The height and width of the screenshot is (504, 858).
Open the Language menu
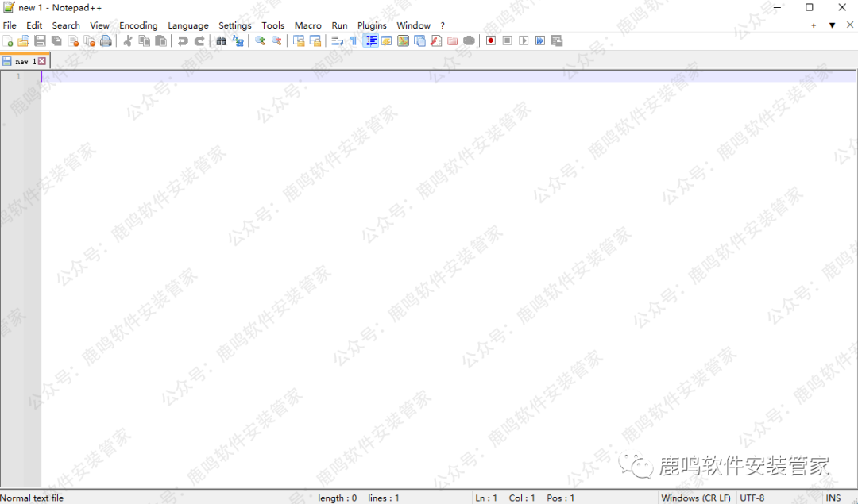pyautogui.click(x=188, y=25)
